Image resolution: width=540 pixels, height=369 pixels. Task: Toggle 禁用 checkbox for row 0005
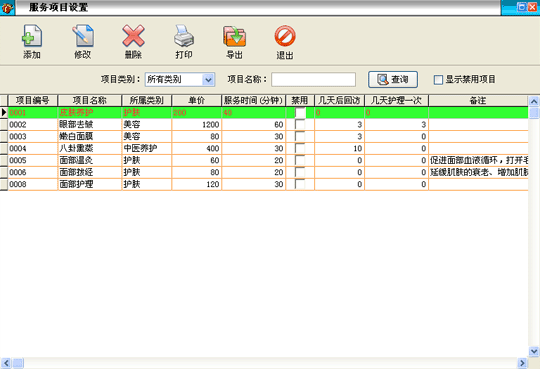click(300, 160)
